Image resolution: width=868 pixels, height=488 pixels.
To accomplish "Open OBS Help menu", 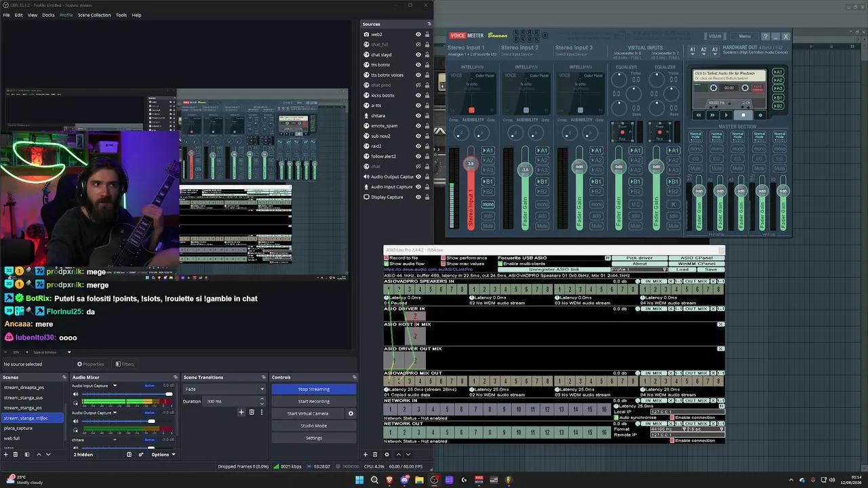I will click(136, 15).
